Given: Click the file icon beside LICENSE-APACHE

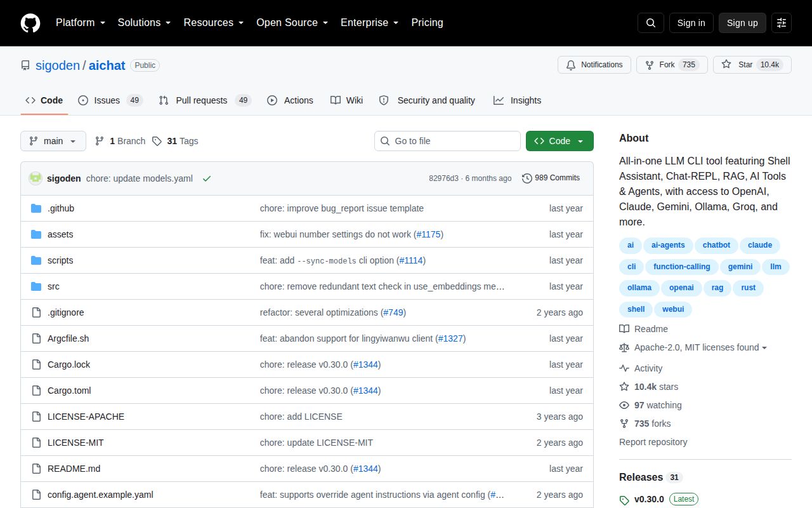Looking at the screenshot, I should [x=36, y=417].
